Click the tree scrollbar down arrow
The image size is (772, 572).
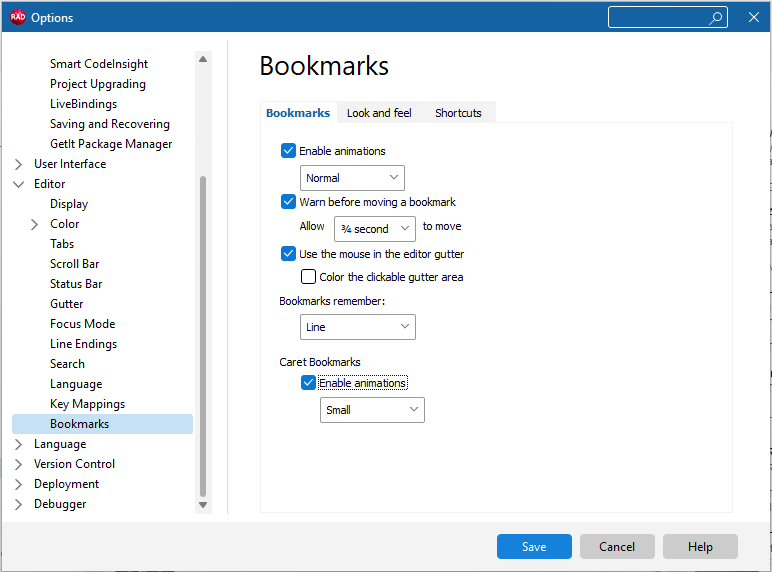pyautogui.click(x=203, y=505)
